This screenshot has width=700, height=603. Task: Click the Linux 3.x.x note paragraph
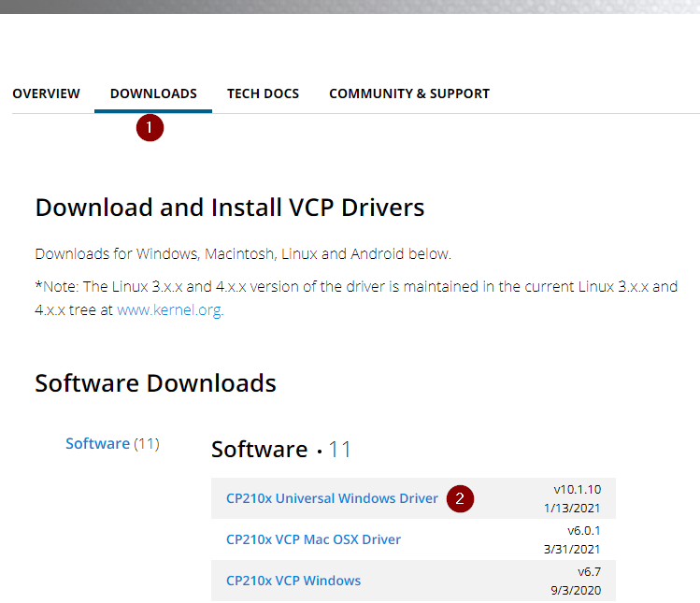click(x=356, y=298)
